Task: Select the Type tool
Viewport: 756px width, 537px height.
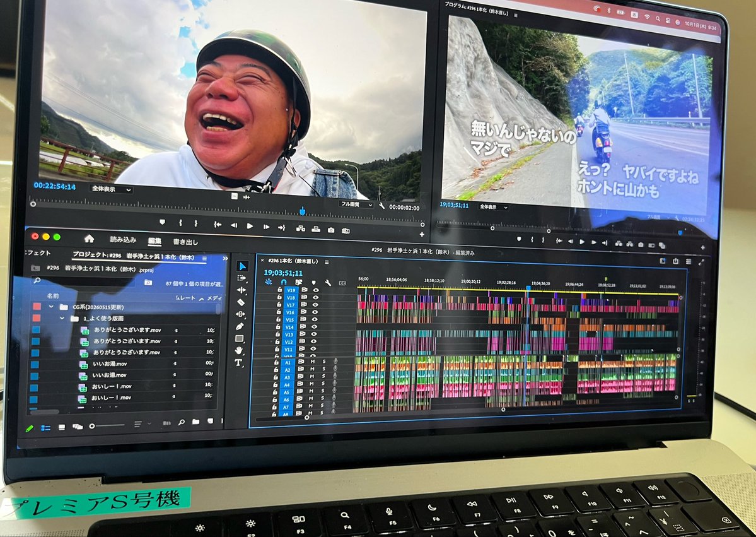Action: (238, 362)
